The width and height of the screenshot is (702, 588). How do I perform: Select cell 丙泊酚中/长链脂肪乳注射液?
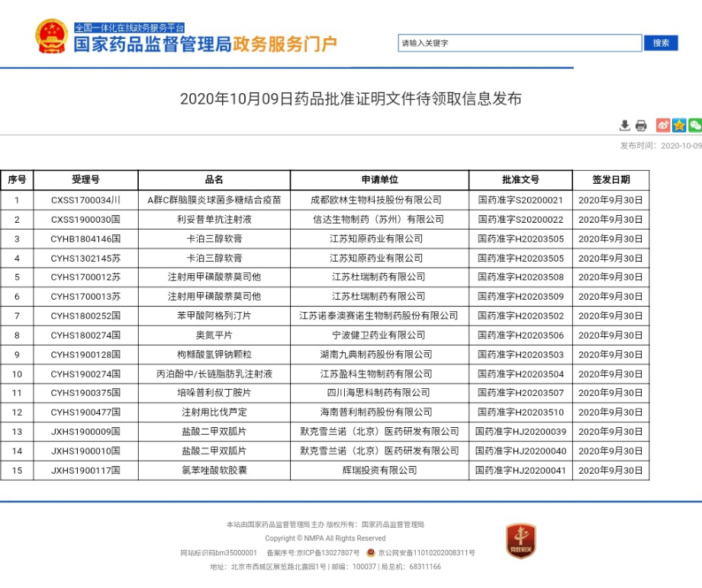(214, 374)
